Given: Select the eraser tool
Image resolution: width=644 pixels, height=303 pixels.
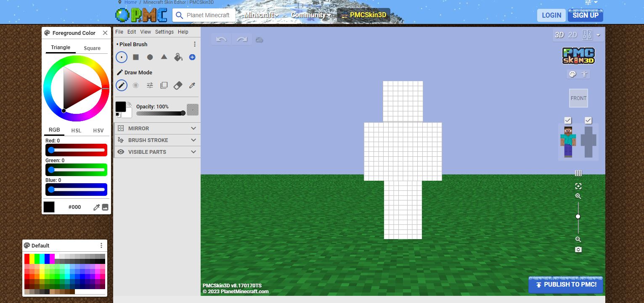Looking at the screenshot, I should click(178, 85).
